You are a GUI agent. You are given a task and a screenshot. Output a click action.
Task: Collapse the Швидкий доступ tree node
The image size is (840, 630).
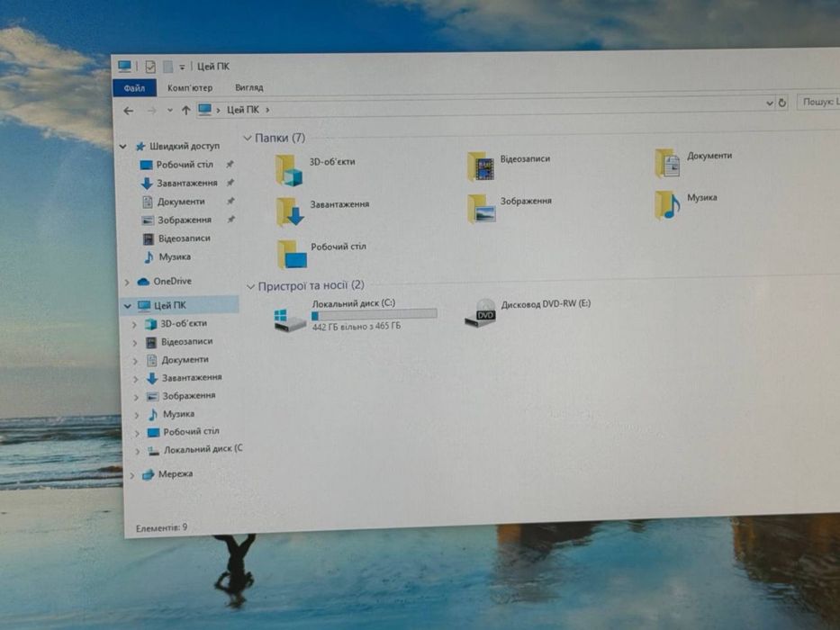pyautogui.click(x=123, y=146)
